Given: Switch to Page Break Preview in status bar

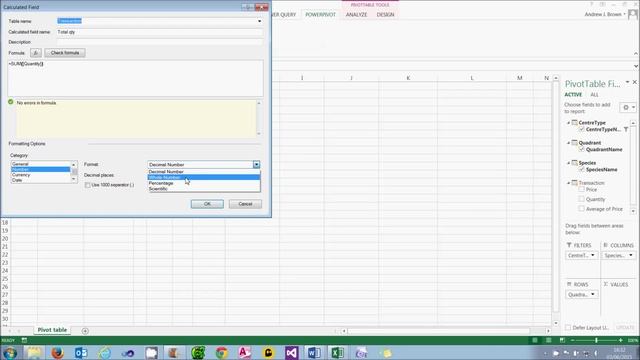Looking at the screenshot, I should click(562, 340).
